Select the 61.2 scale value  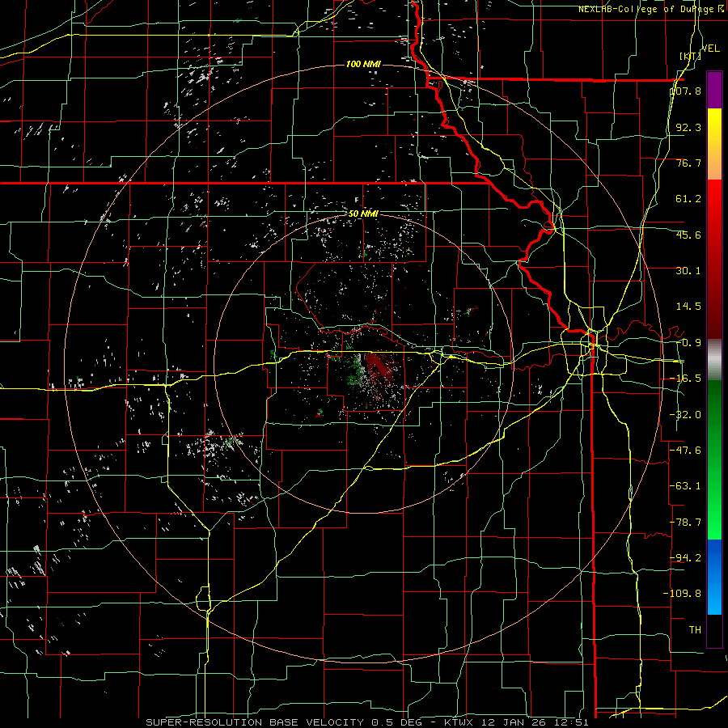(x=688, y=199)
